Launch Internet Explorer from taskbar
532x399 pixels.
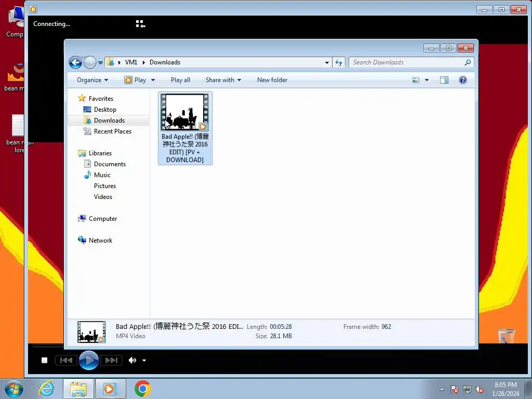(46, 389)
